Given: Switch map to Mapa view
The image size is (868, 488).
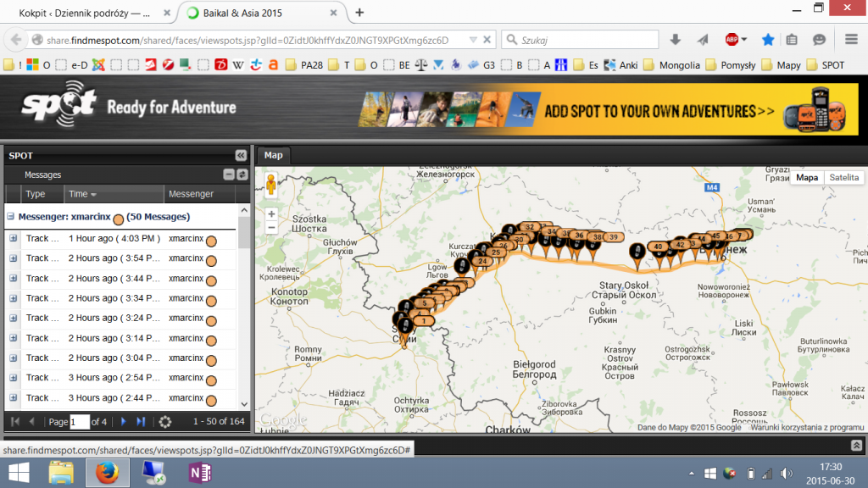Looking at the screenshot, I should coord(807,178).
